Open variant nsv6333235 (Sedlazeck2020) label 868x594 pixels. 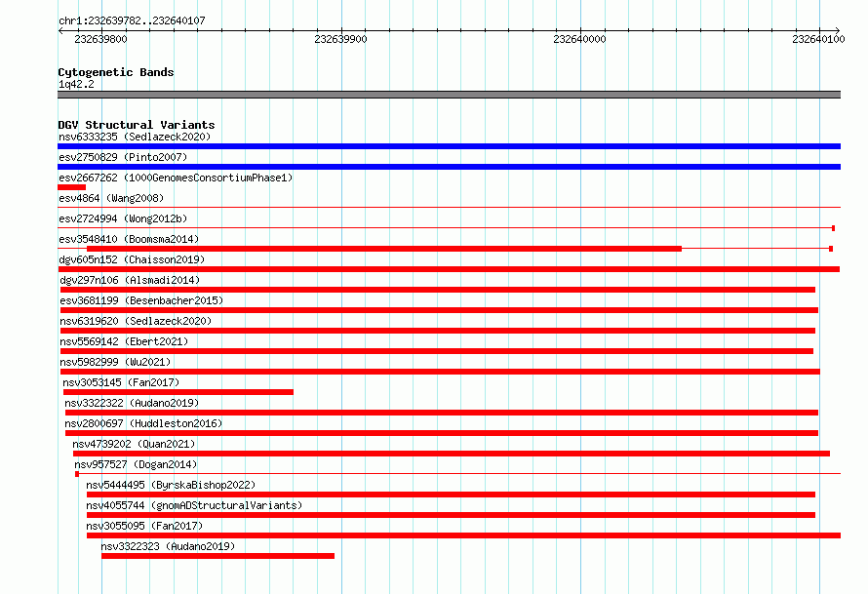[135, 137]
